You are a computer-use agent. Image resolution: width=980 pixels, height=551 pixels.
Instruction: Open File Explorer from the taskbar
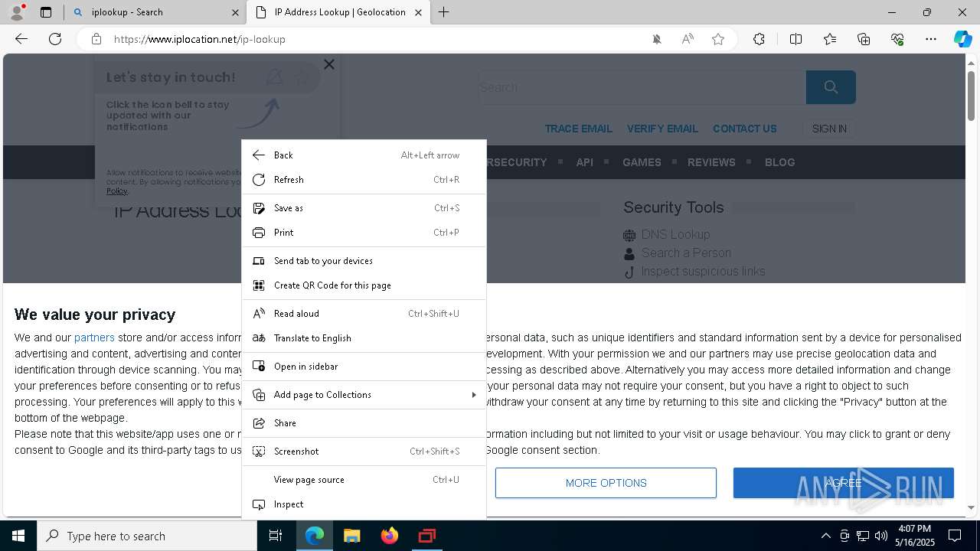coord(351,536)
